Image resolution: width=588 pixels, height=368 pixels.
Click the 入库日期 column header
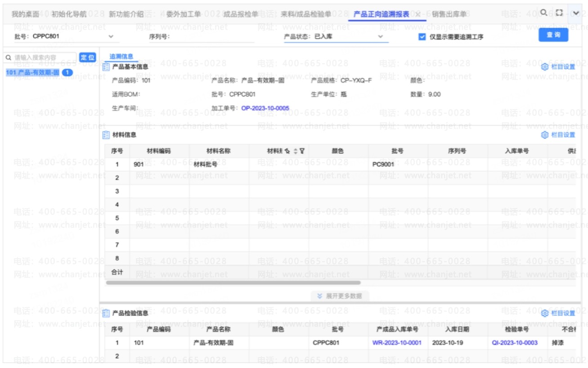tap(457, 329)
